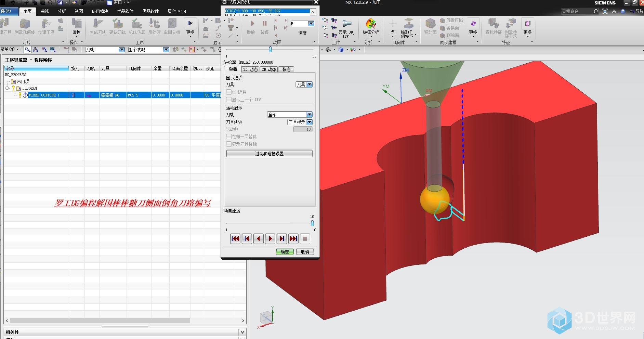Select the highlighted GOTO line in the list
Image resolution: width=644 pixels, height=339 pixels.
(x=267, y=11)
